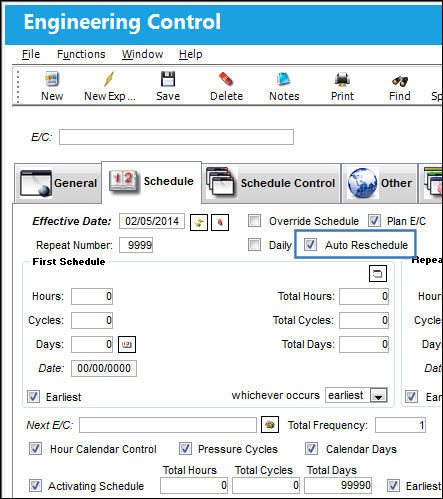Open the Help menu
This screenshot has height=499, width=443.
pyautogui.click(x=190, y=54)
